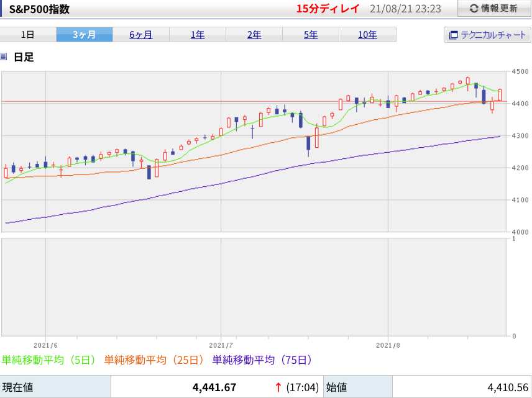532x398 pixels.
Task: Click the 2021/6 date axis label
Action: coord(45,345)
